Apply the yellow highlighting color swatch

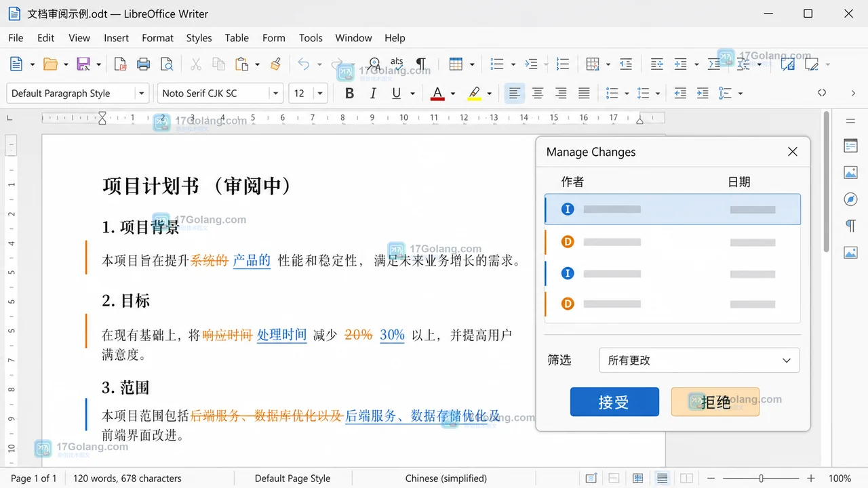474,94
